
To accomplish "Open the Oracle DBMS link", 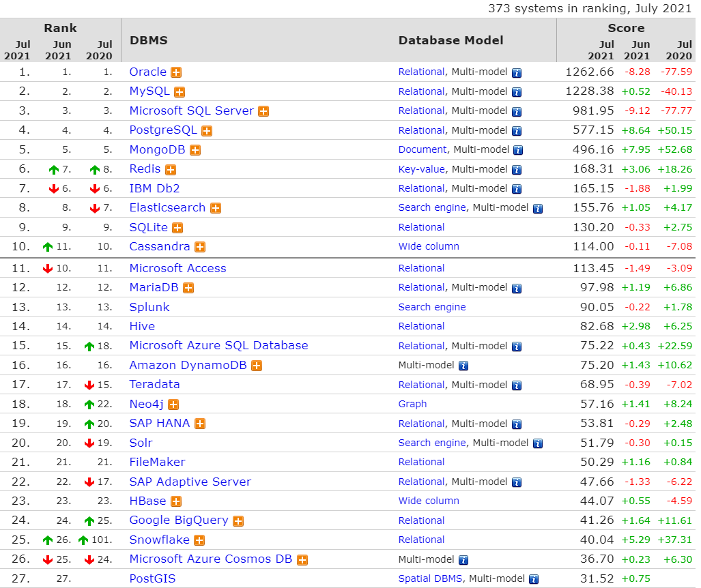I will [148, 72].
